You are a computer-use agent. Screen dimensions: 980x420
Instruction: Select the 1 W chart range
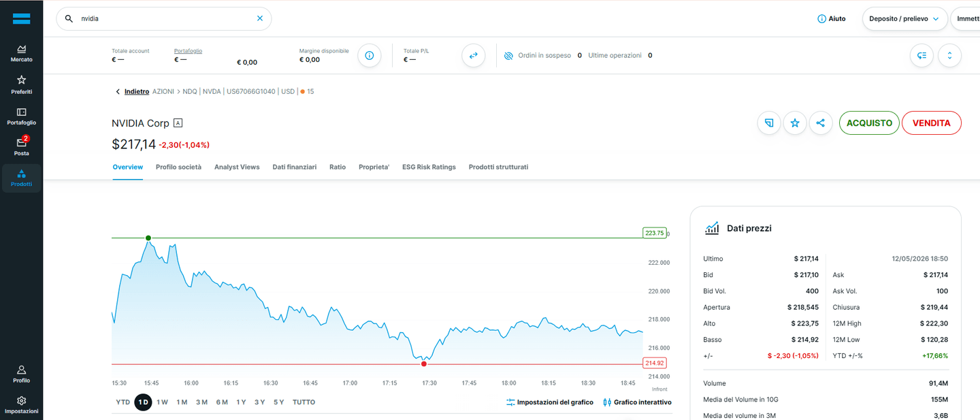tap(162, 402)
